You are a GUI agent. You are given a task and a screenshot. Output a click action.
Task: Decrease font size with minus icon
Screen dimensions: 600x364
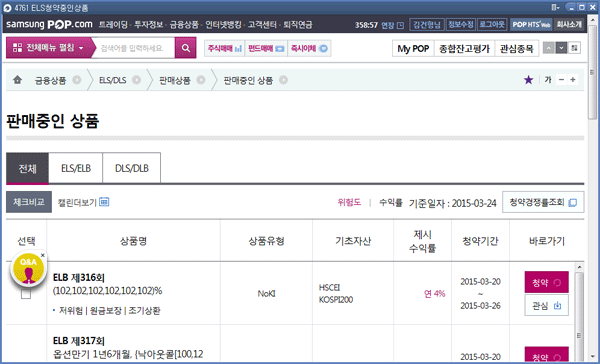(561, 80)
